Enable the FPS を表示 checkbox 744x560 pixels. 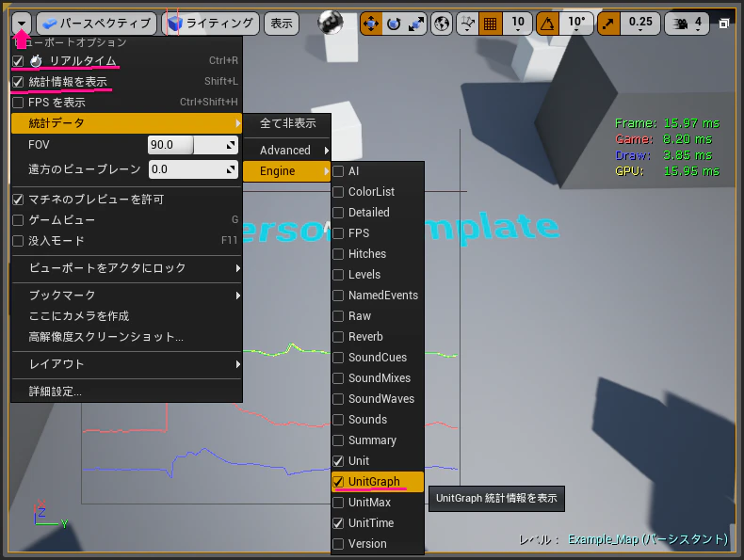click(18, 102)
